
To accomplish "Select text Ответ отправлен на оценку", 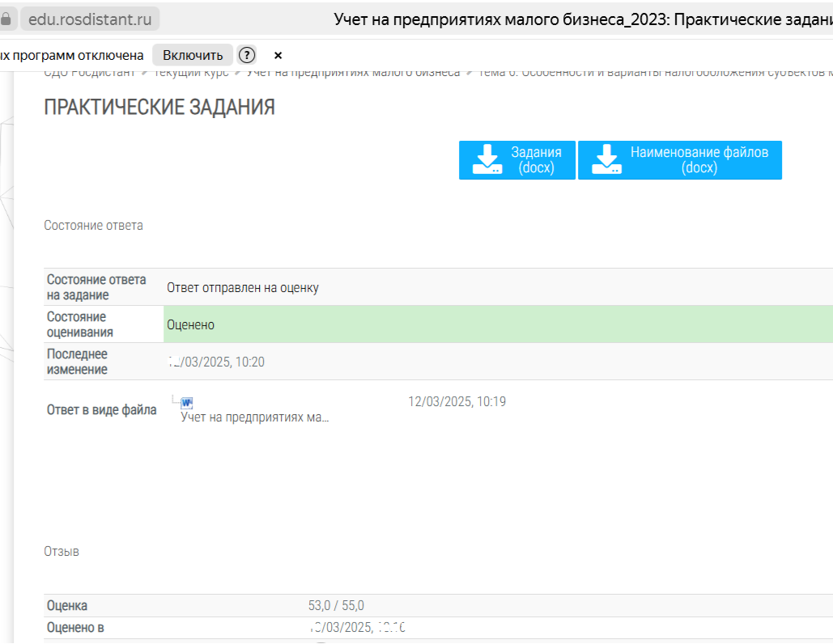I will pos(243,288).
